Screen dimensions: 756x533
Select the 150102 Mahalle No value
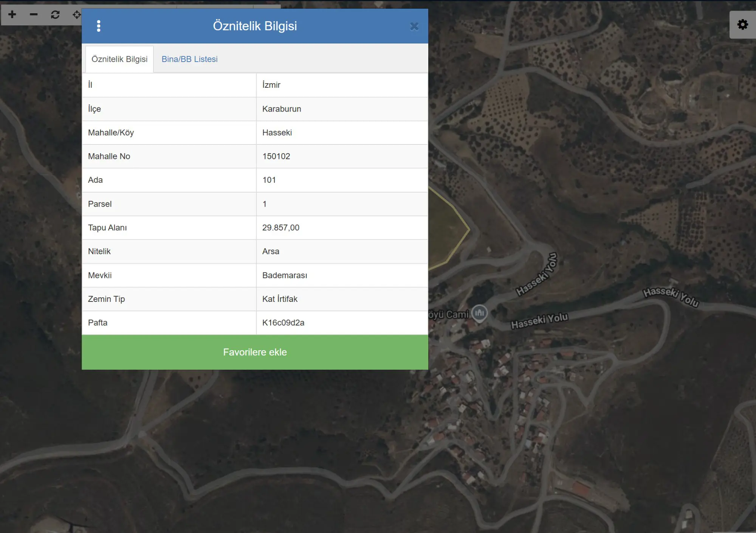click(x=342, y=156)
